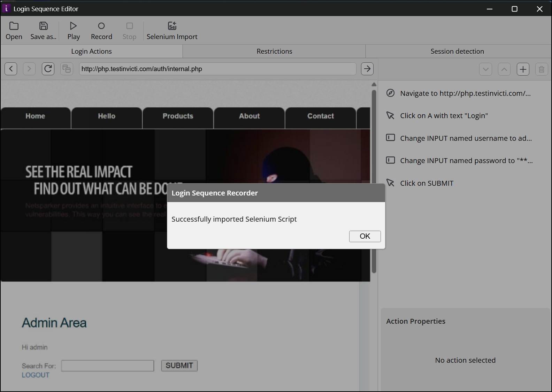Select Click on SUBMIT action
This screenshot has width=552, height=392.
click(465, 183)
